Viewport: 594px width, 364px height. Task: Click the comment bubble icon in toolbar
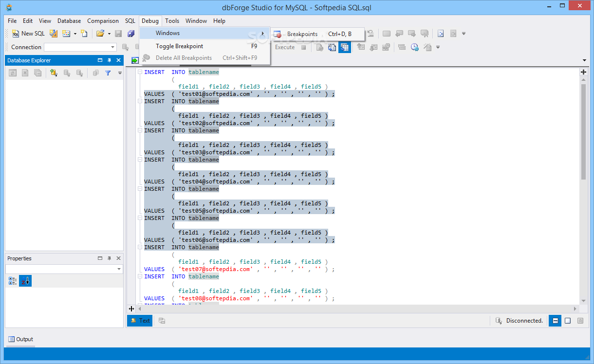pyautogui.click(x=425, y=34)
